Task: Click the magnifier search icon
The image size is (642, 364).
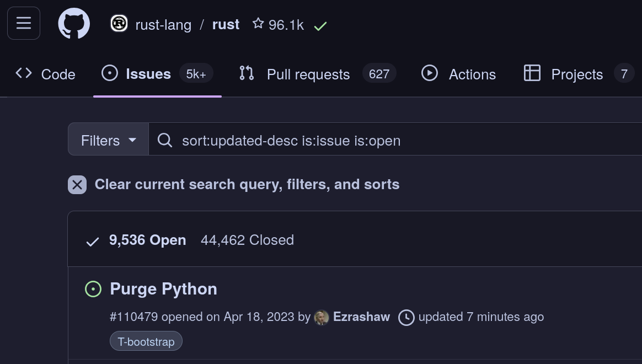Action: [164, 140]
